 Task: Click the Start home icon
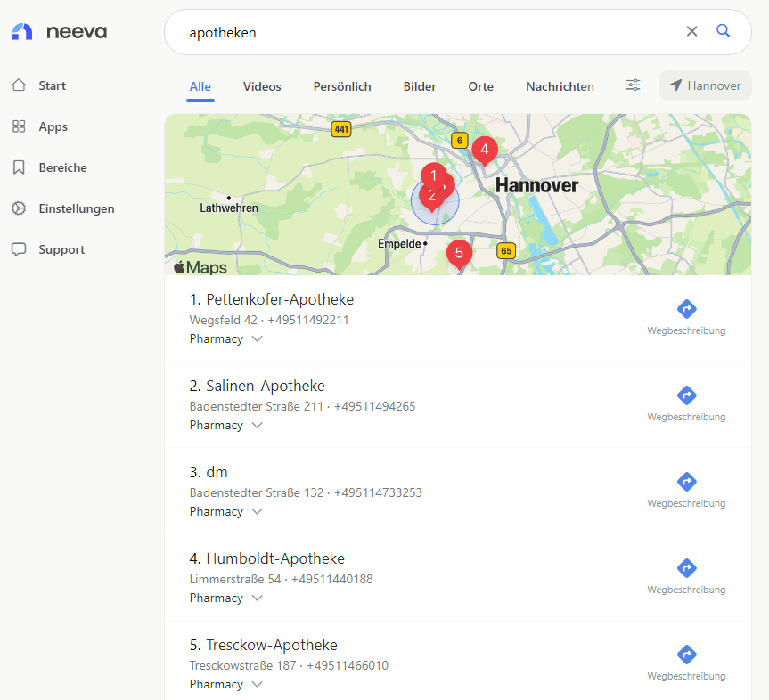tap(19, 85)
